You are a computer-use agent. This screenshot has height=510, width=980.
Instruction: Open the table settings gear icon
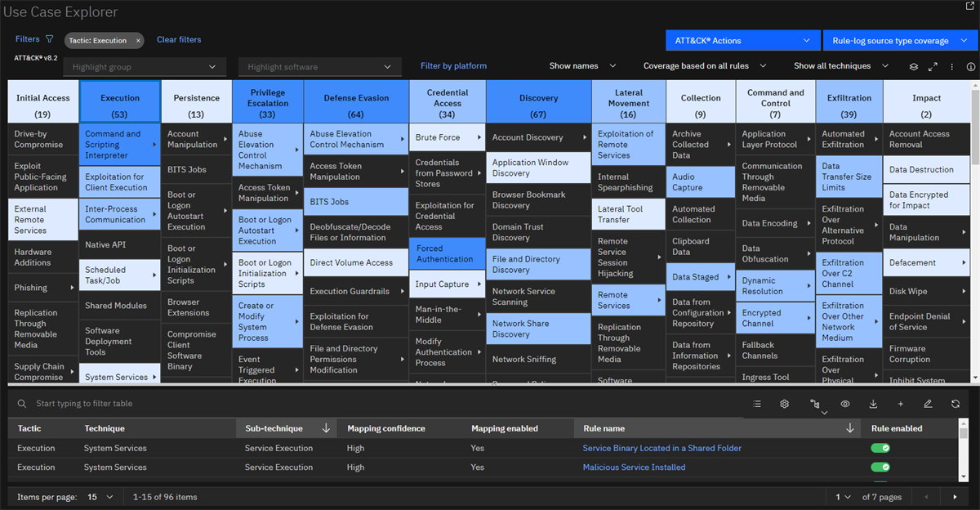784,403
